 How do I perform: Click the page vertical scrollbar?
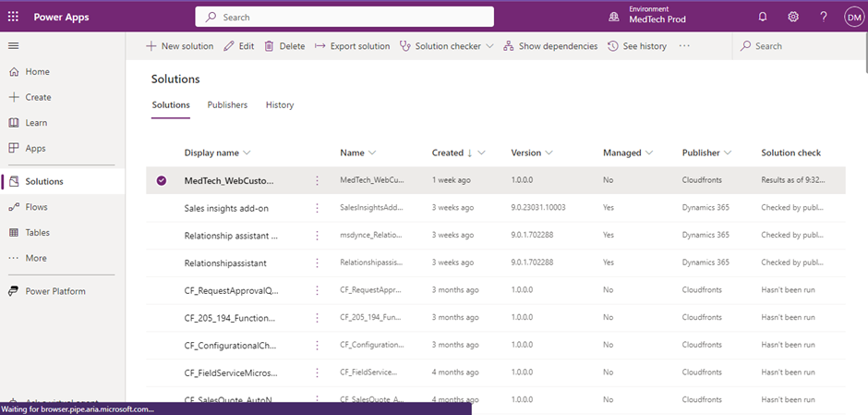pyautogui.click(x=865, y=53)
